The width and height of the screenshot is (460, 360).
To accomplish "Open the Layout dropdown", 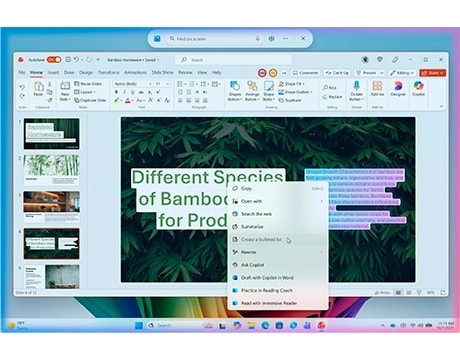I will click(85, 92).
